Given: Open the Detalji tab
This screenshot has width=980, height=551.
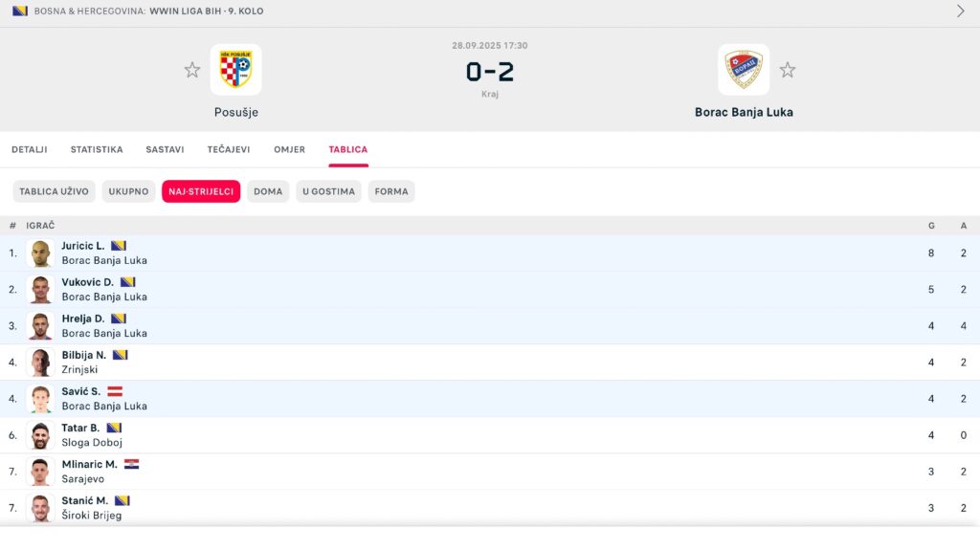Looking at the screenshot, I should click(30, 149).
